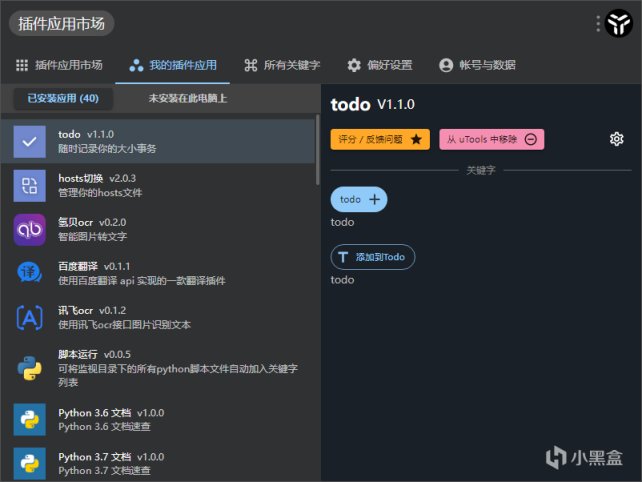This screenshot has width=642, height=482.
Task: Click the 脚本运行 Python logo icon
Action: tap(29, 368)
